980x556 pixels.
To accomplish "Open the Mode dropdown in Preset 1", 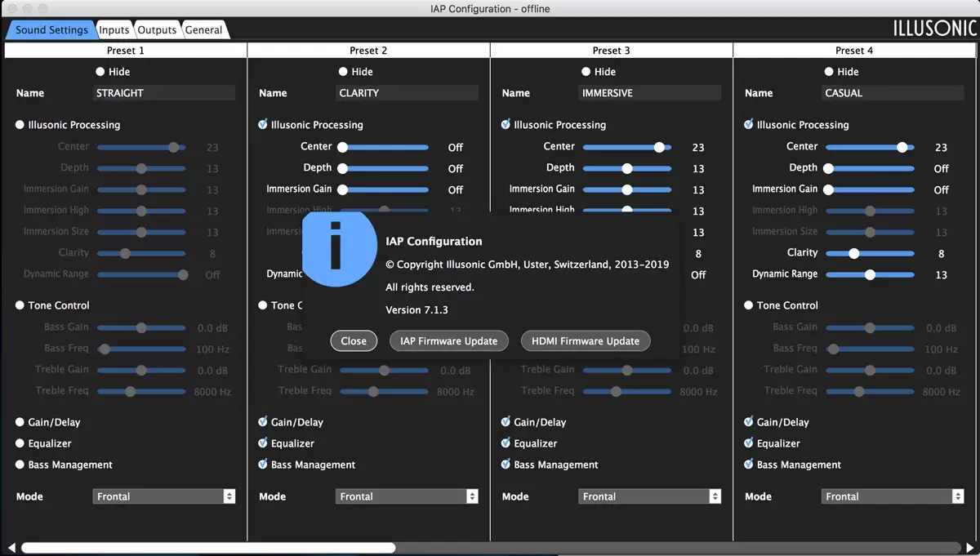I will (x=163, y=496).
